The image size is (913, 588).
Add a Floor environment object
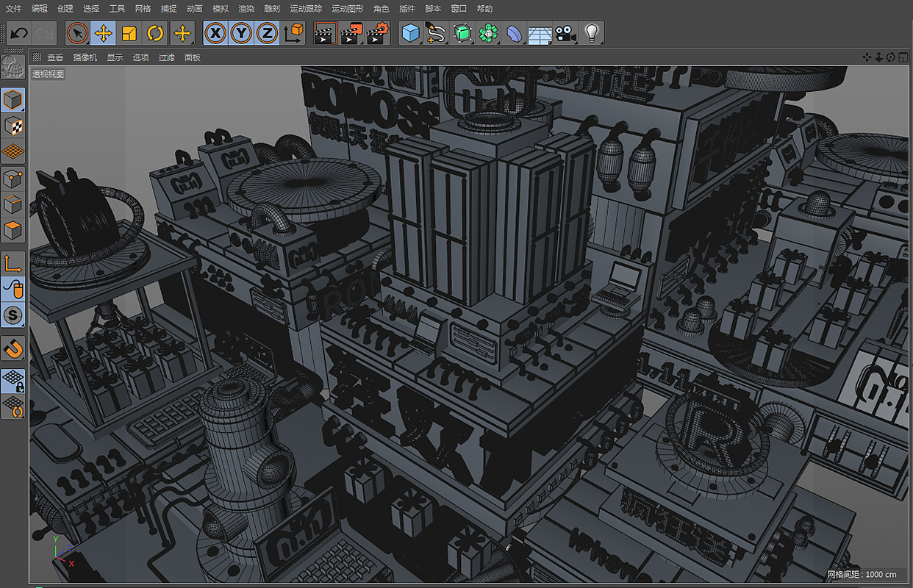click(x=540, y=33)
